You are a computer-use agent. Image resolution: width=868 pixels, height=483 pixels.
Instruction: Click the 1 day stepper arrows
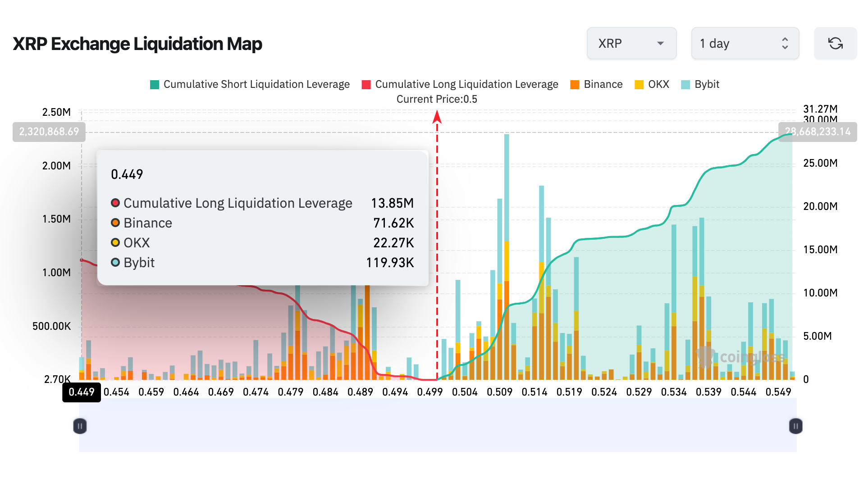tap(785, 43)
